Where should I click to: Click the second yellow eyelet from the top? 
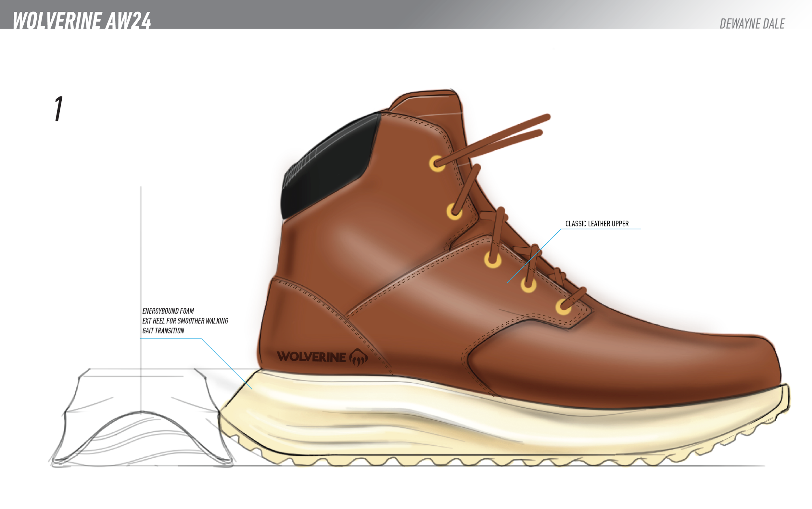click(454, 212)
